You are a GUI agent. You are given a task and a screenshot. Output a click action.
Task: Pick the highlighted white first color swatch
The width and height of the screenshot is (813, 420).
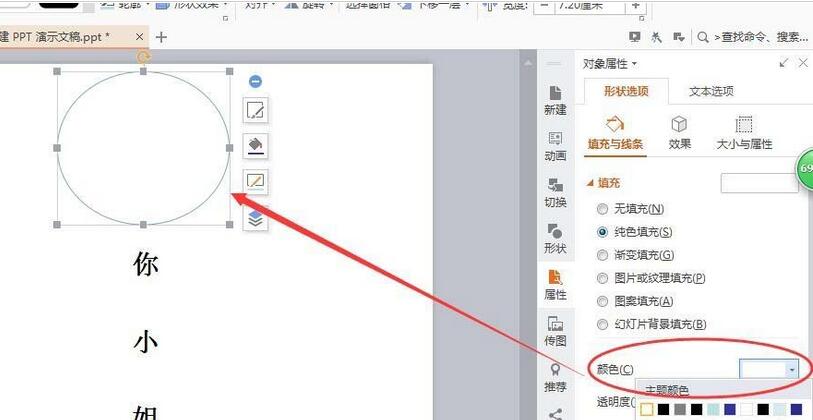pos(647,410)
